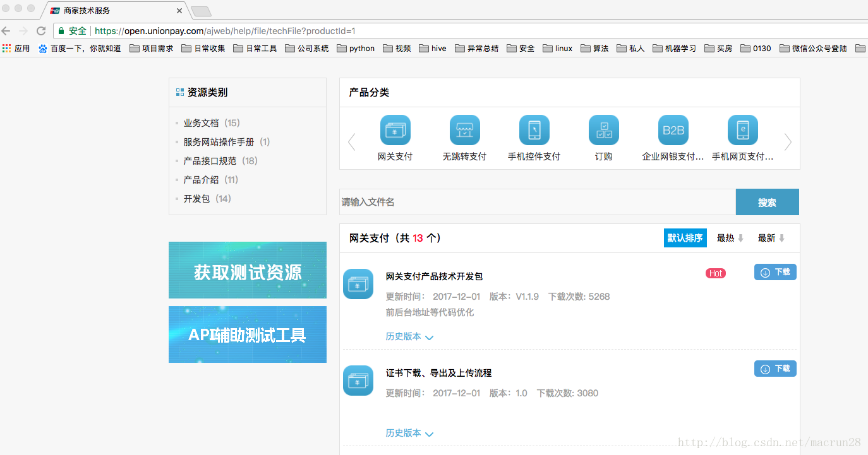Go back with the browser back arrow

(x=6, y=30)
